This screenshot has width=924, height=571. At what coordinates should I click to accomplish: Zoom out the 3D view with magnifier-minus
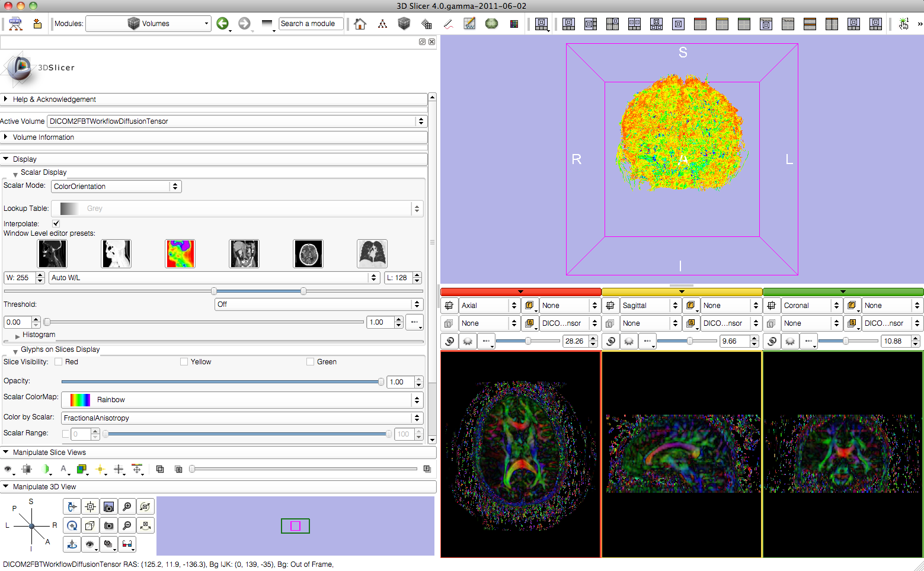[x=127, y=525]
